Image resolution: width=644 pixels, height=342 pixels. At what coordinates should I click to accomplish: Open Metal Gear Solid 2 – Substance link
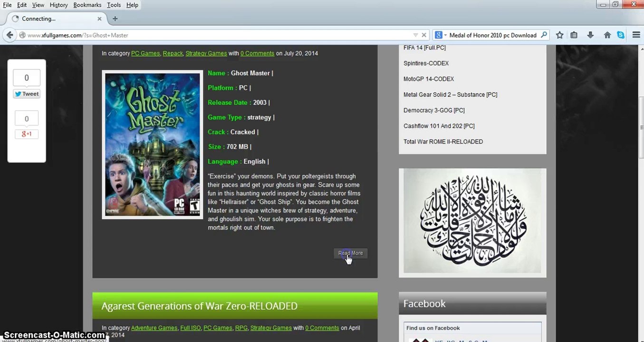coord(450,95)
